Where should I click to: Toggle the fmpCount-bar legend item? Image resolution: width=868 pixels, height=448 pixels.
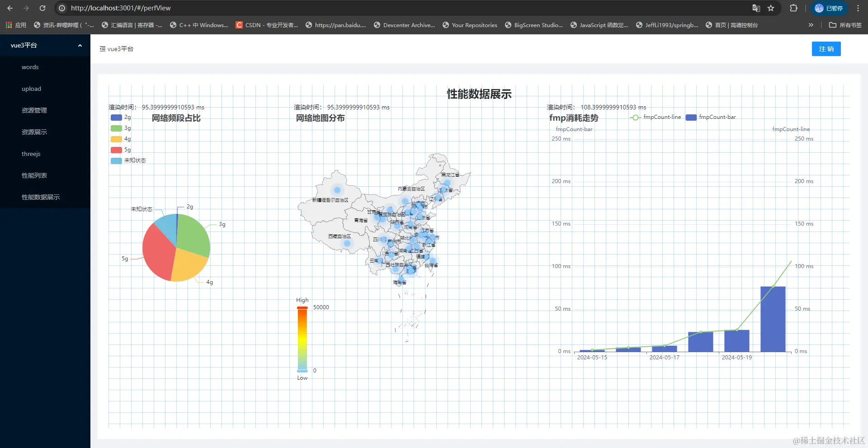pyautogui.click(x=711, y=117)
